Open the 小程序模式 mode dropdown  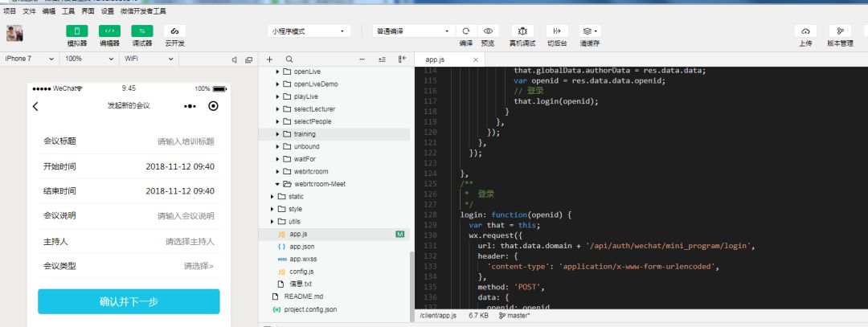pyautogui.click(x=309, y=31)
